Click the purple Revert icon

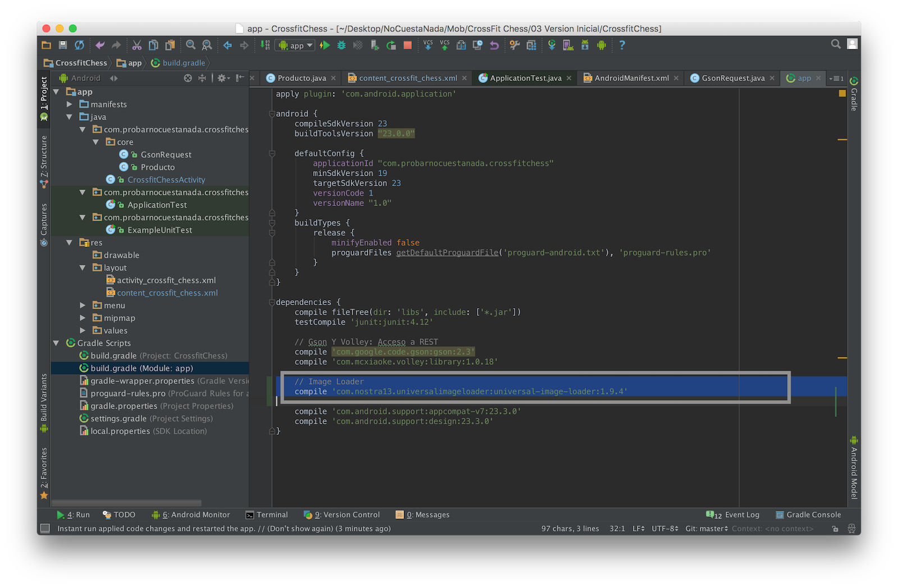[494, 45]
